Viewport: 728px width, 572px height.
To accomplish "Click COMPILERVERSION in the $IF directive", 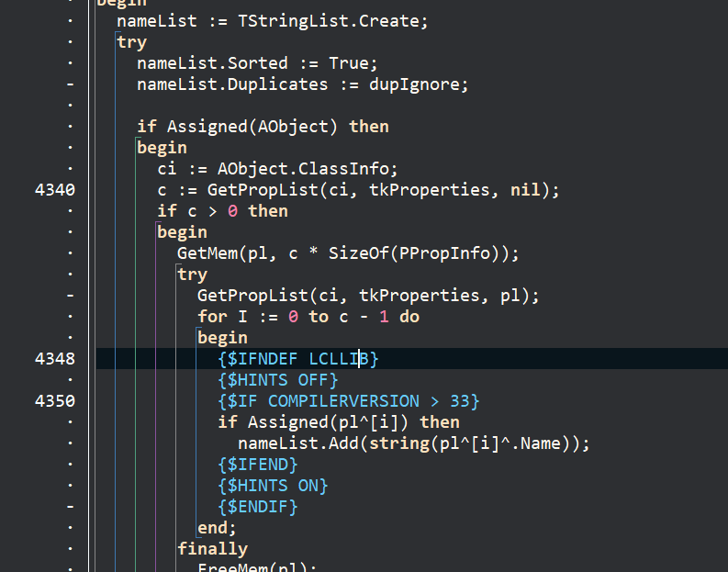I will [343, 401].
